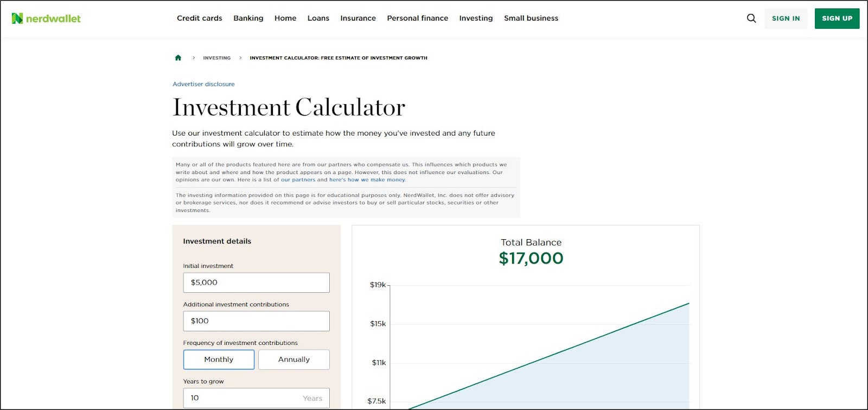The image size is (868, 410).
Task: Select Annually contribution frequency
Action: (x=294, y=360)
